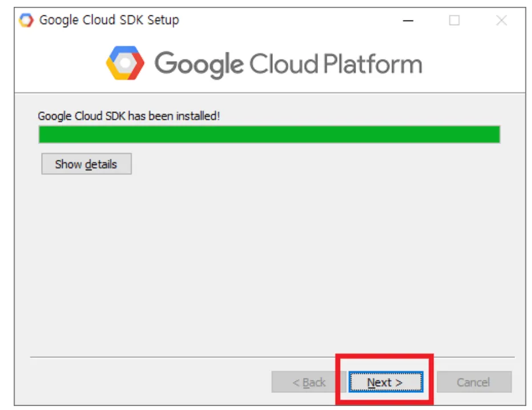Click the disabled < Back button
Image resolution: width=532 pixels, height=410 pixels.
309,383
